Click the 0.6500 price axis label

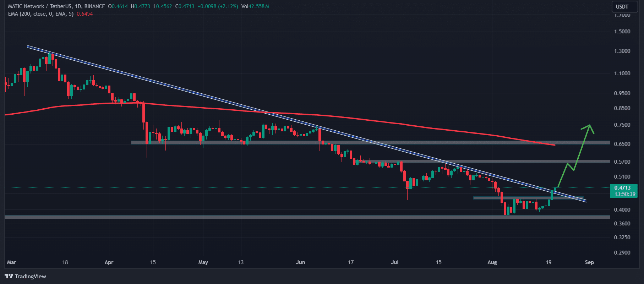622,144
